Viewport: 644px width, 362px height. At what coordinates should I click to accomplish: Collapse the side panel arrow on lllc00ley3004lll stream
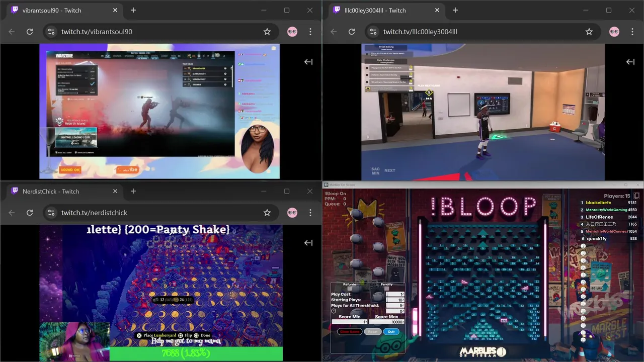pyautogui.click(x=630, y=62)
